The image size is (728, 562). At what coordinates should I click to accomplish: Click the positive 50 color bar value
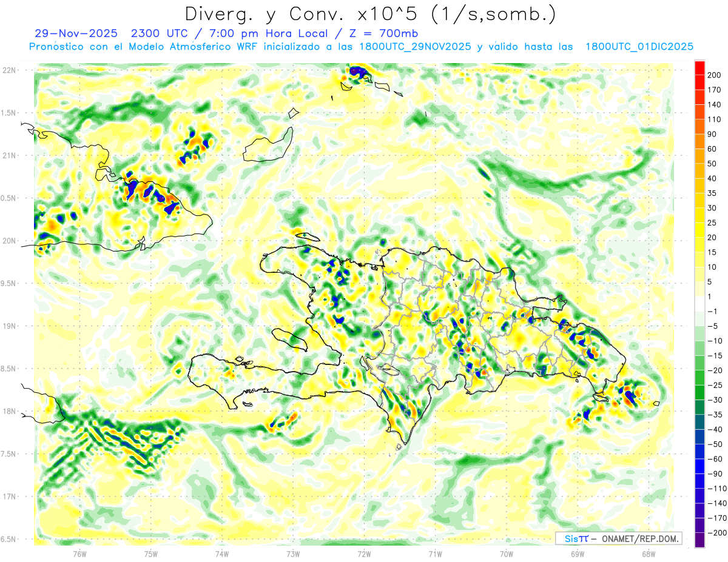coord(713,164)
